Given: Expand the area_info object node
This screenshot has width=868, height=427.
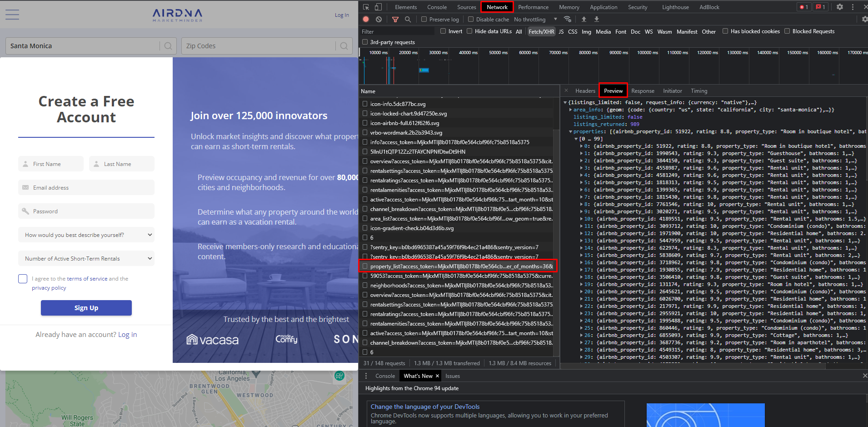Looking at the screenshot, I should click(570, 110).
